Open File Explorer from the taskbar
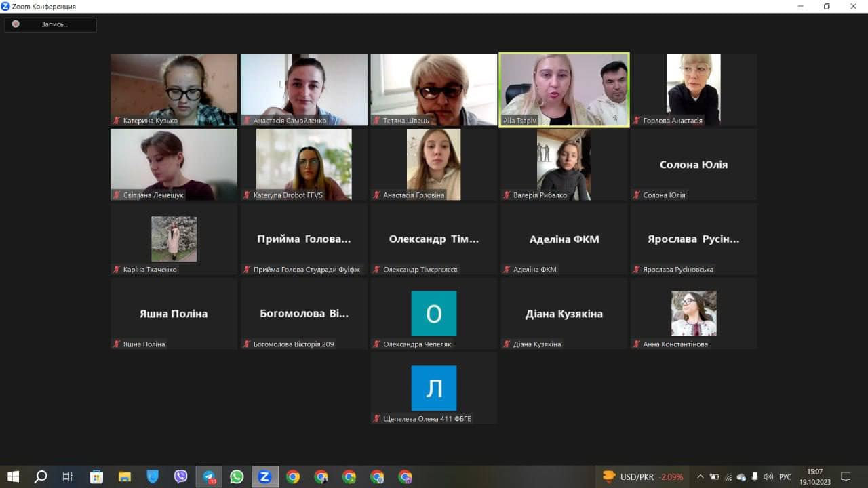Screen dimensions: 868x488 [x=124, y=476]
